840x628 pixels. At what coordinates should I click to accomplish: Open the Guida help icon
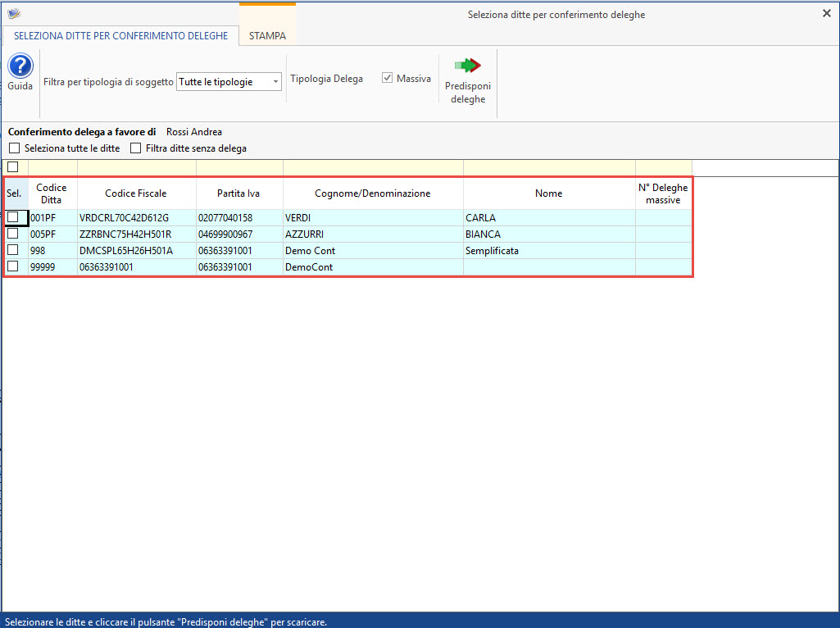[20, 66]
